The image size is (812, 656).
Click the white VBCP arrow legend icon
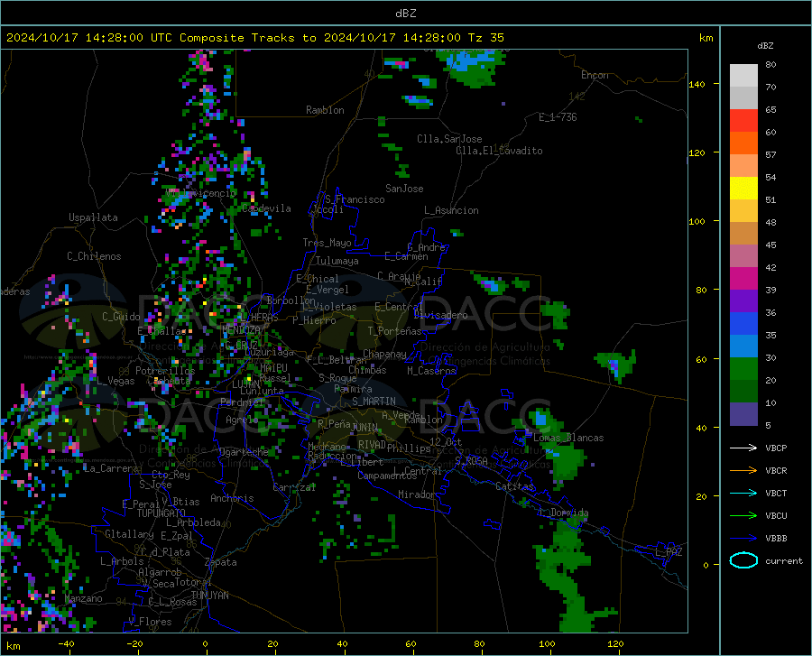tap(743, 448)
